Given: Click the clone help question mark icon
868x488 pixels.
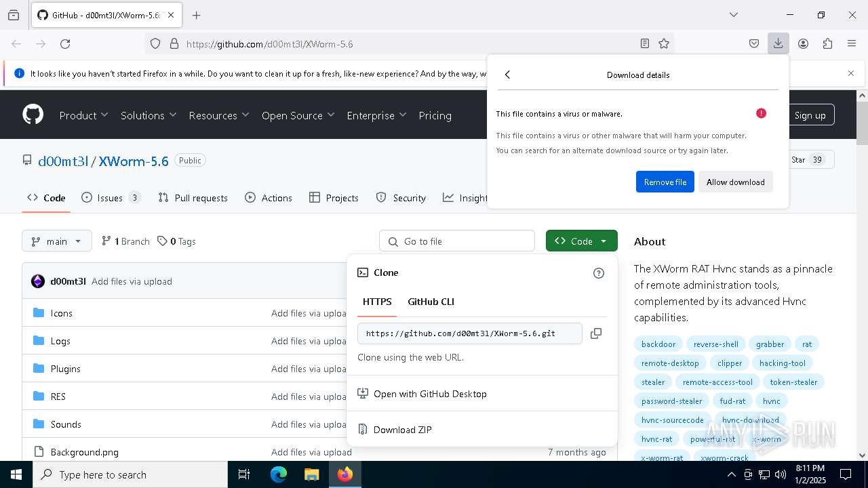Looking at the screenshot, I should tap(598, 273).
